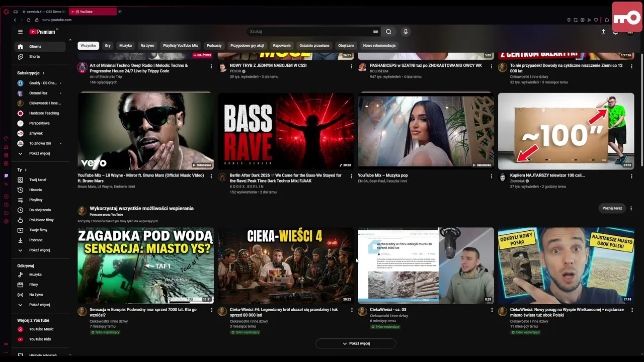Open the Opera menu logo
Screen dimensions: 644x362
pos(6,12)
